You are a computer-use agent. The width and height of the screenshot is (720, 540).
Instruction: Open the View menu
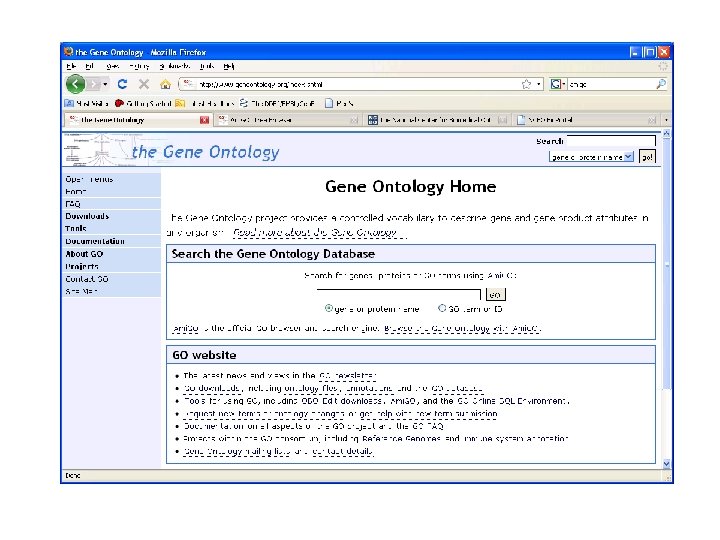pyautogui.click(x=112, y=66)
